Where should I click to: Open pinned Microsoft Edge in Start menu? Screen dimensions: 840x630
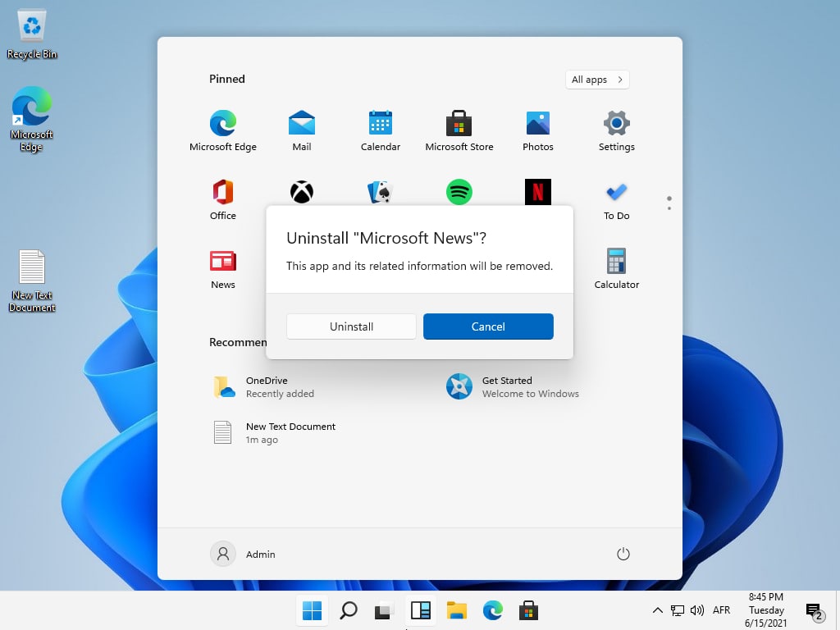coord(223,130)
